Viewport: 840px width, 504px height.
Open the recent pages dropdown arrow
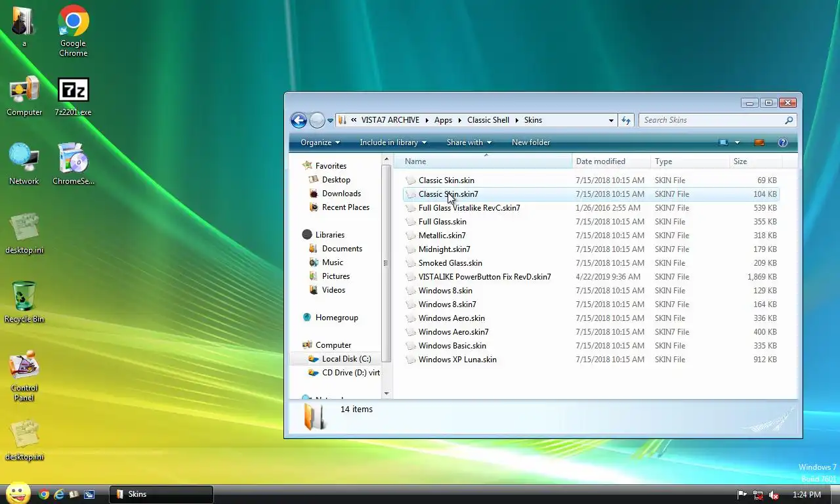[x=331, y=121]
